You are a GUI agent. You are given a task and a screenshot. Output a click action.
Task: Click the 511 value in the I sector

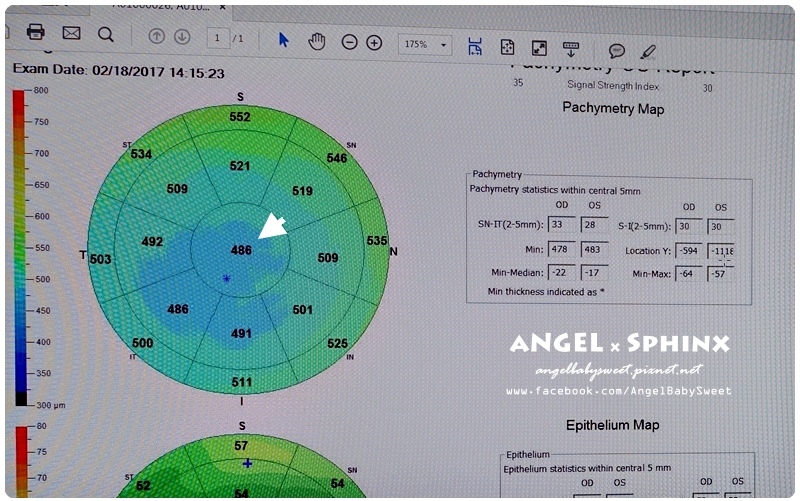(241, 382)
